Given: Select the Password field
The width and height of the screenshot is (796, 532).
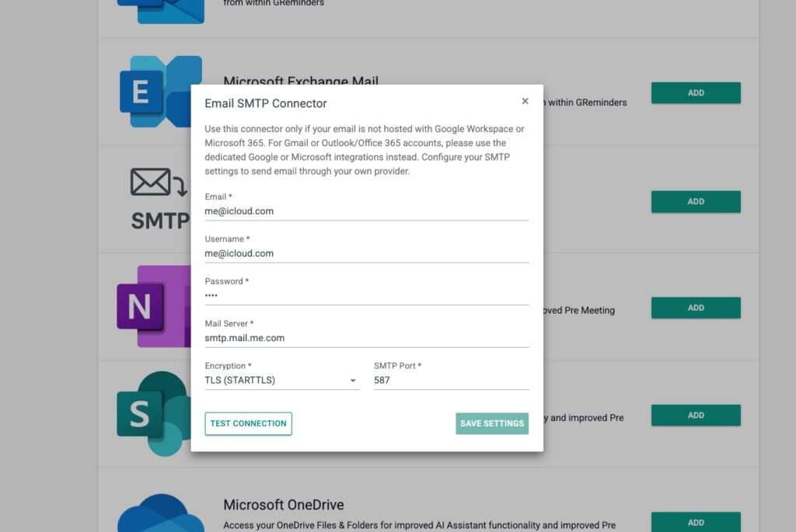Looking at the screenshot, I should pos(366,296).
